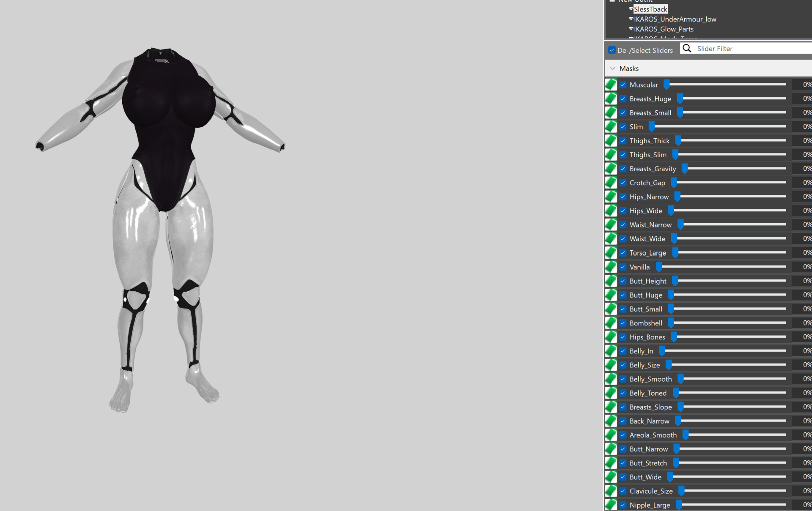Collapse the Masks section chevron
The height and width of the screenshot is (511, 812).
[612, 68]
